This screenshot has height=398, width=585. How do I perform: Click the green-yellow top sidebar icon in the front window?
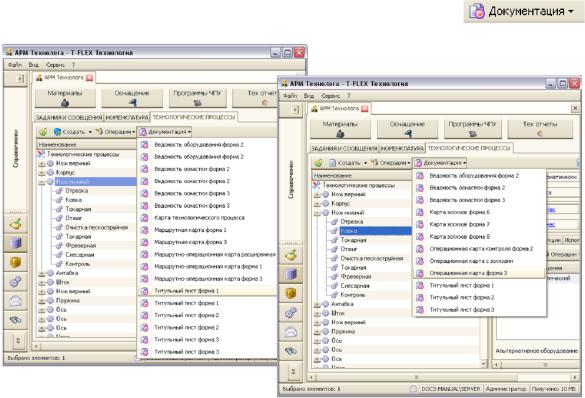point(291,255)
